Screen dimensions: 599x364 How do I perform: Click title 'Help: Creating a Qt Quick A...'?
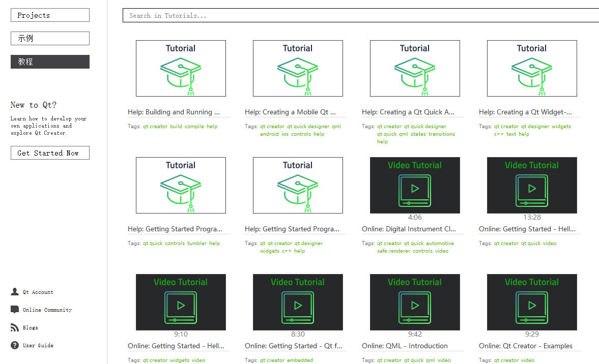(408, 112)
